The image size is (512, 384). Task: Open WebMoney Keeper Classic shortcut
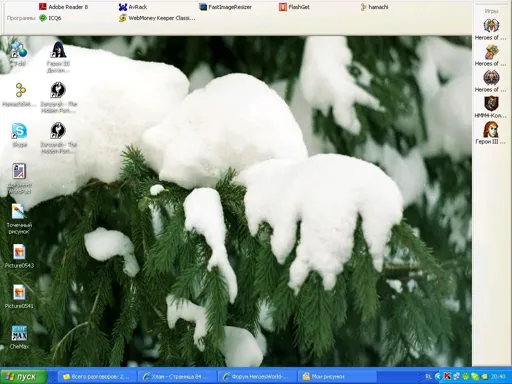(157, 18)
